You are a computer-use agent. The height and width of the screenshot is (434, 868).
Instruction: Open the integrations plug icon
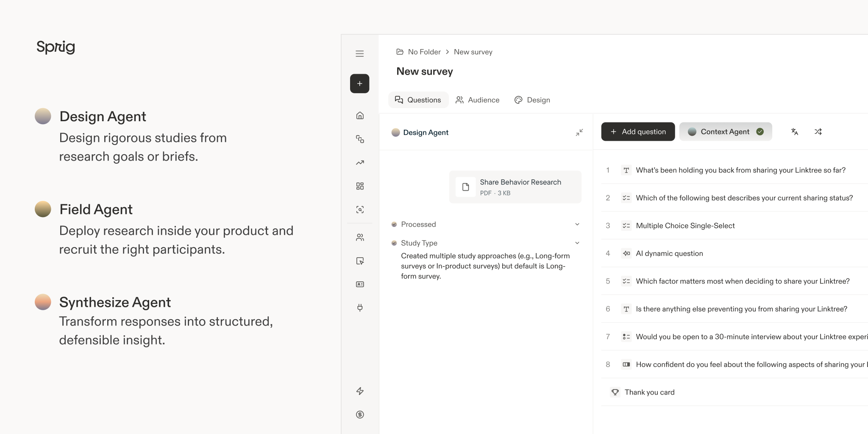(359, 308)
